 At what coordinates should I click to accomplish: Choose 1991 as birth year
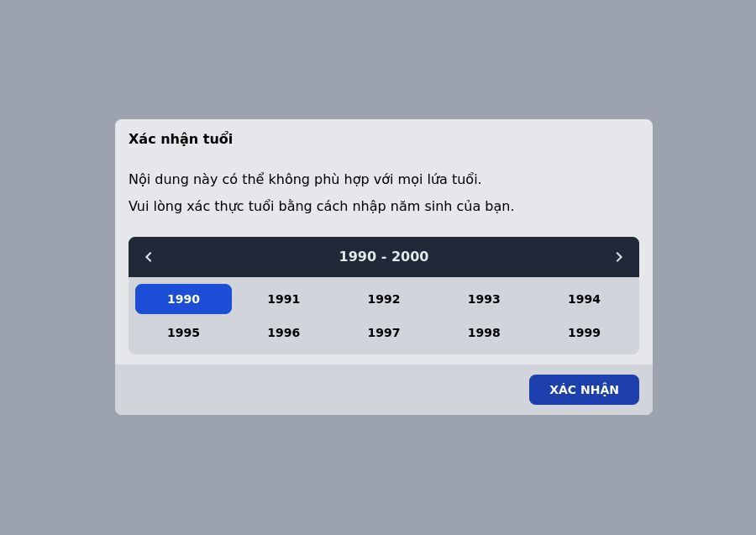tap(284, 299)
